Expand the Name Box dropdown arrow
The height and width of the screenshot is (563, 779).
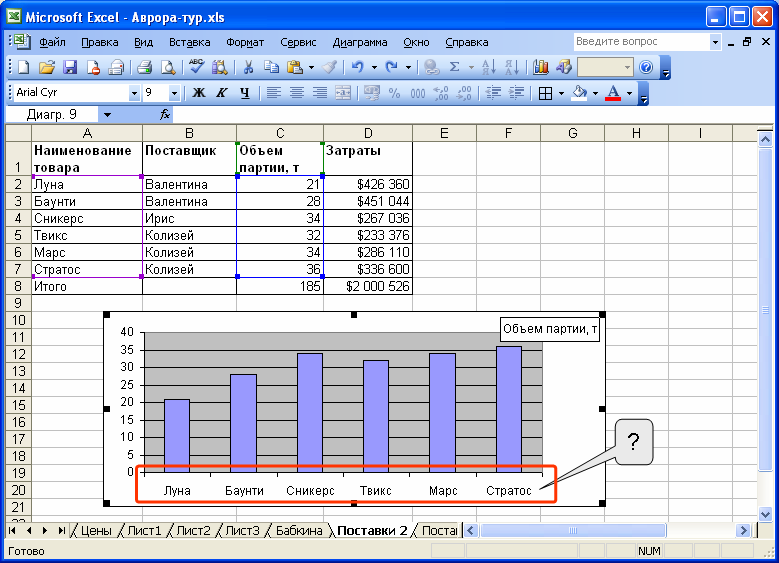(x=107, y=115)
